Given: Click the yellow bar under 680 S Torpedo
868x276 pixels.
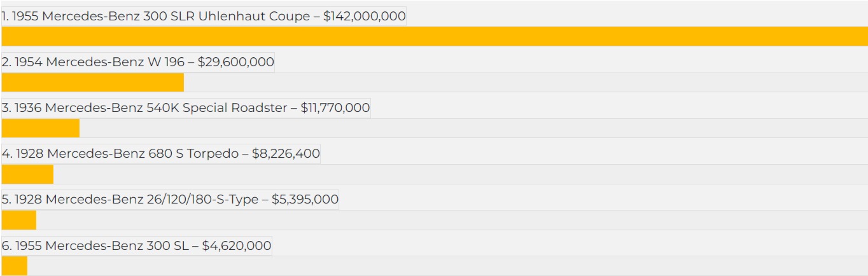Looking at the screenshot, I should 27,174.
